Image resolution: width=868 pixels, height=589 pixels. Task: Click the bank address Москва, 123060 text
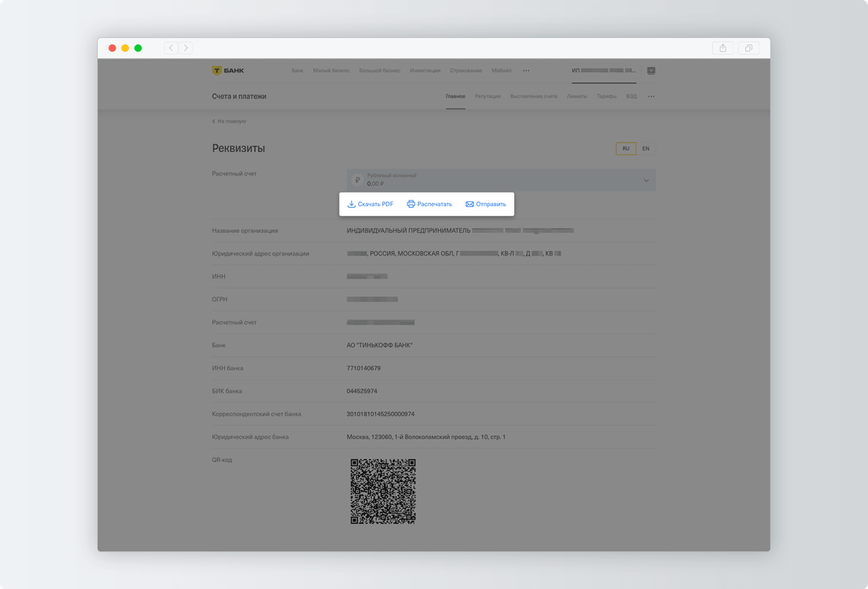tap(426, 437)
